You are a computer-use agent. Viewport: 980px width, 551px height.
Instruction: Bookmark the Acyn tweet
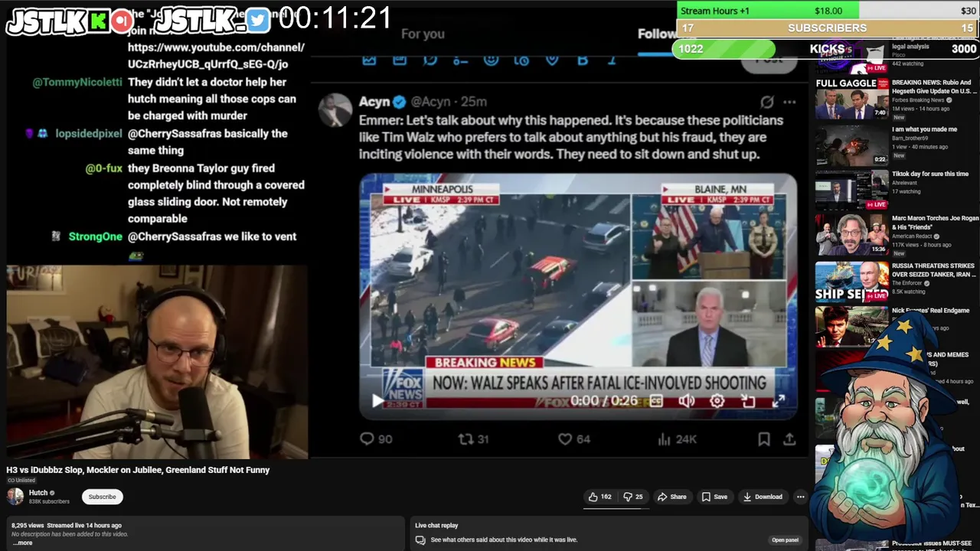[763, 439]
